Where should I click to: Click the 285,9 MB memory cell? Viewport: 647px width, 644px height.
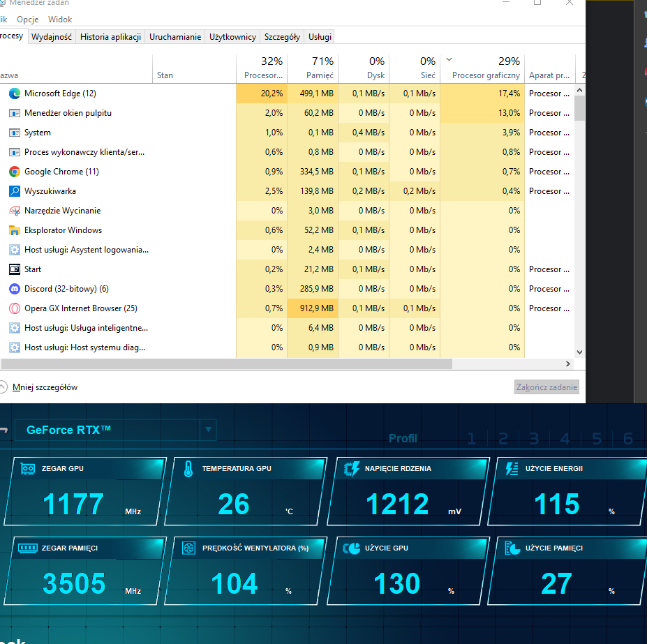313,289
